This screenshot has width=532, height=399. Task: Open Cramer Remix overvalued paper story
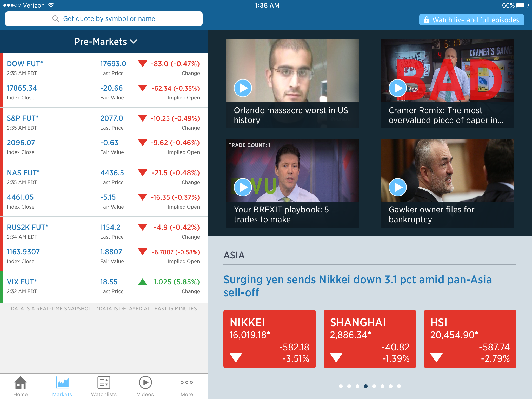(446, 115)
